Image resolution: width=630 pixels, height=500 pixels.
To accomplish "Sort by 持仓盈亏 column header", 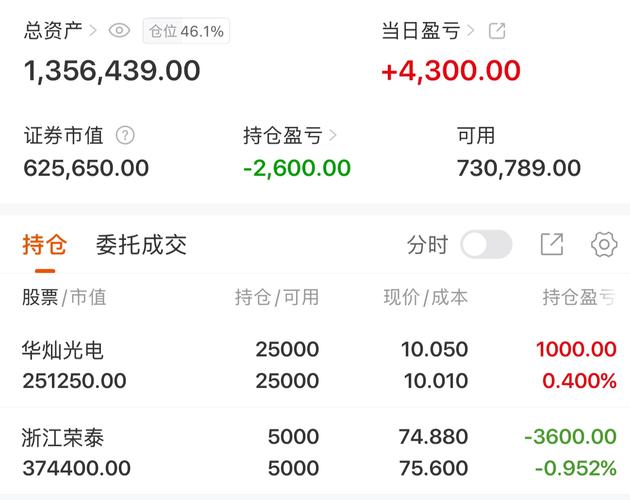I will [x=579, y=297].
